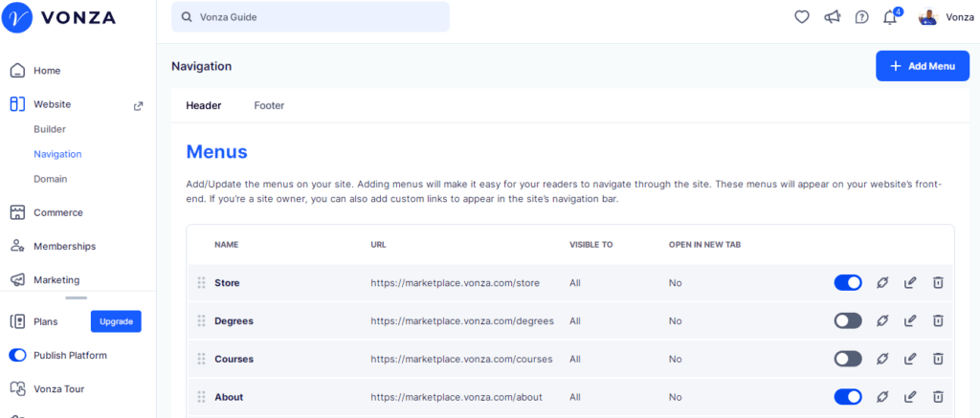Switch to the Header tab
Image resolution: width=980 pixels, height=418 pixels.
[203, 105]
